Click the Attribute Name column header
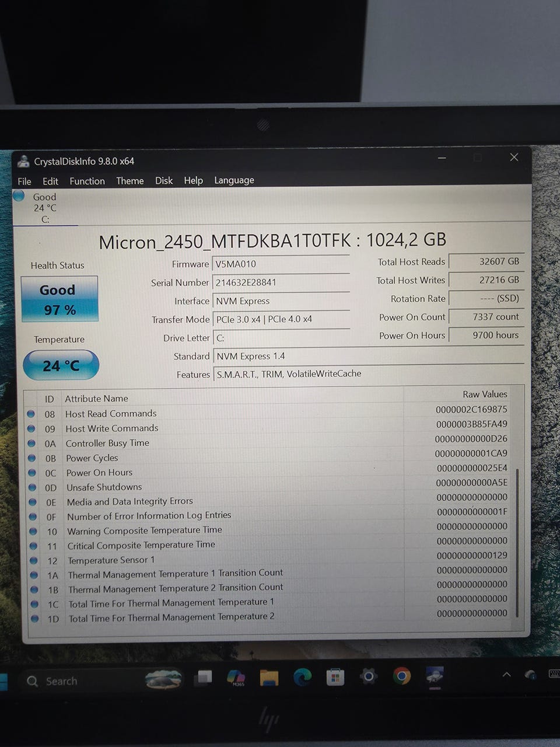The image size is (560, 747). pos(96,399)
